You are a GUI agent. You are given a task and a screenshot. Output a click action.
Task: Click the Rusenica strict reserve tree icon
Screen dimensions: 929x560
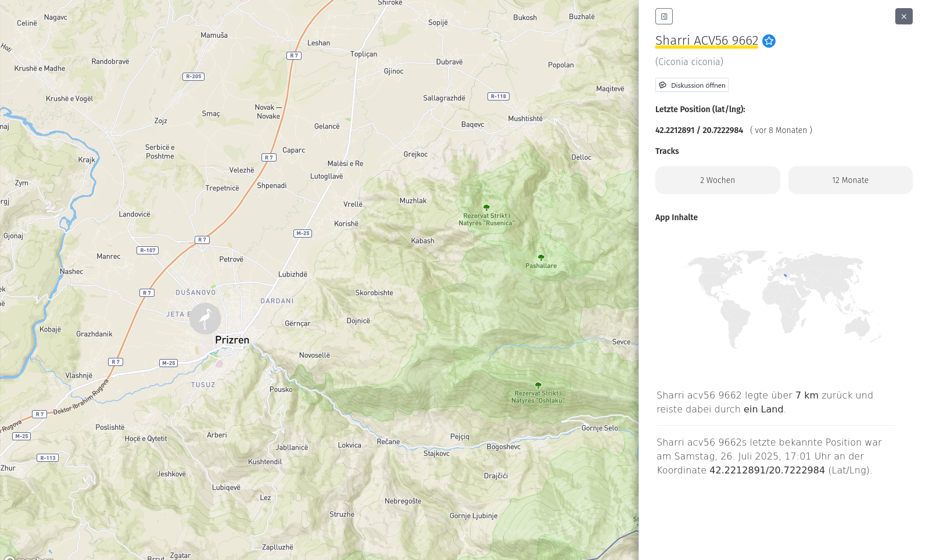486,207
